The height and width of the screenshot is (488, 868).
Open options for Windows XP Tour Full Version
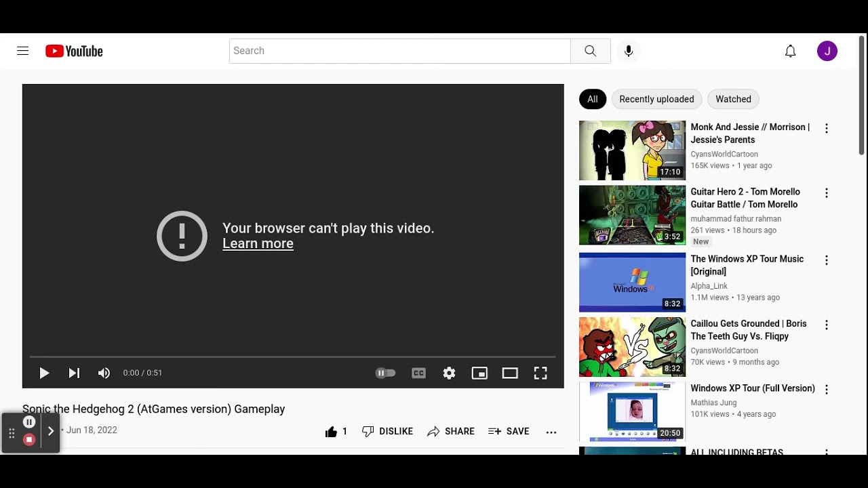point(826,390)
